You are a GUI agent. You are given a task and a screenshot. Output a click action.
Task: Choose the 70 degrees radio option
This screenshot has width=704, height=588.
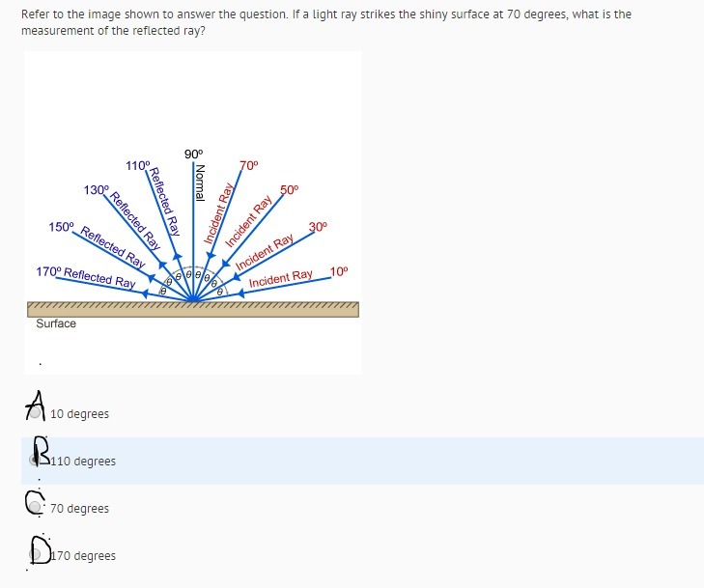[x=36, y=507]
